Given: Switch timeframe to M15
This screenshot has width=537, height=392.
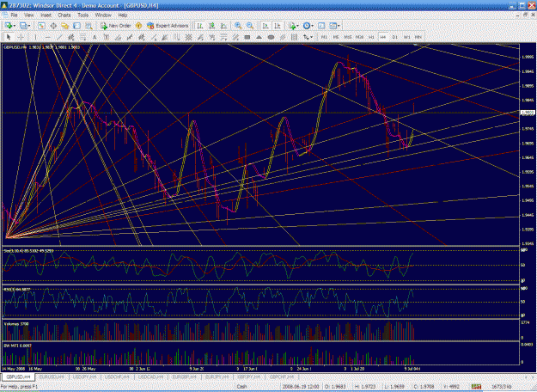Looking at the screenshot, I should 348,37.
